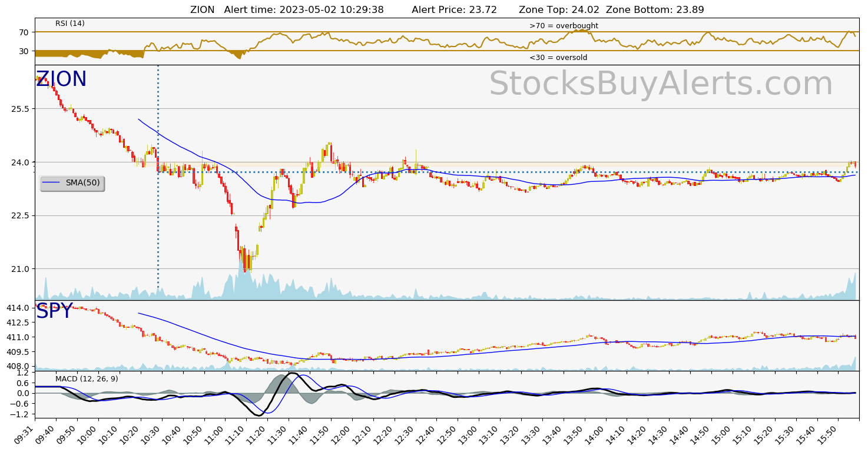Click the 15:50 time axis label
The height and width of the screenshot is (452, 868).
pos(827,434)
